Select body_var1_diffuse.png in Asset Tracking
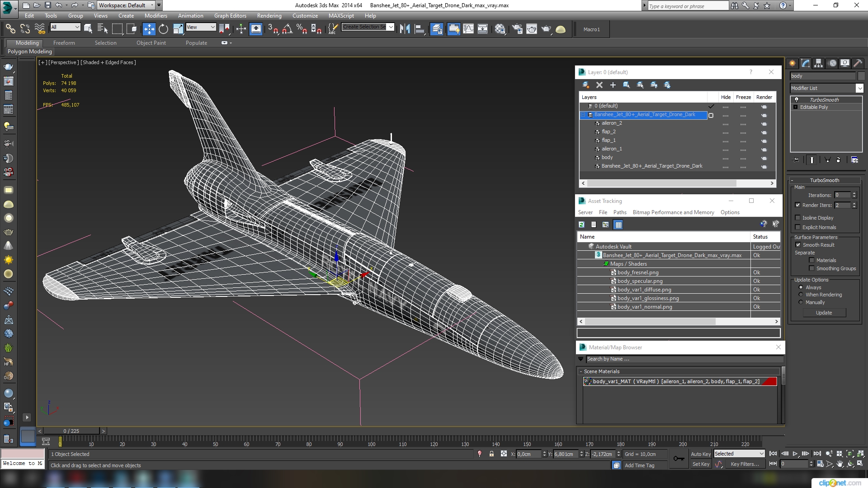The height and width of the screenshot is (488, 868). [644, 290]
